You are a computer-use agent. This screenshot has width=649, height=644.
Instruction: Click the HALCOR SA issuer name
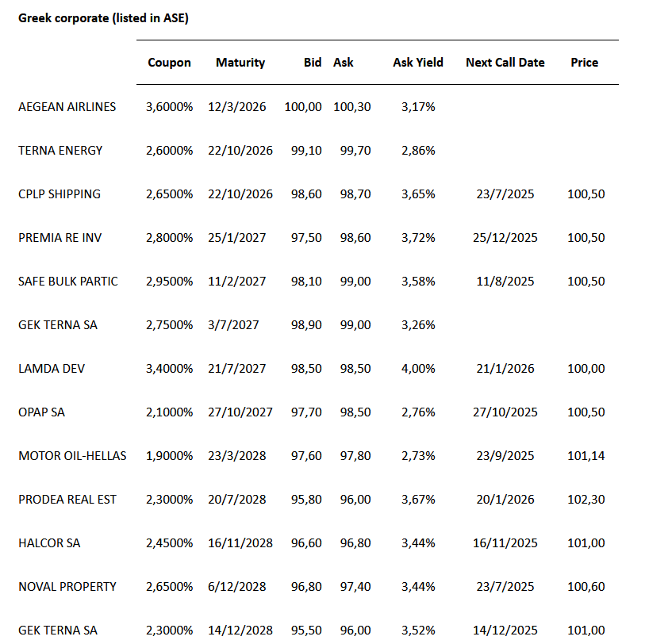(50, 543)
